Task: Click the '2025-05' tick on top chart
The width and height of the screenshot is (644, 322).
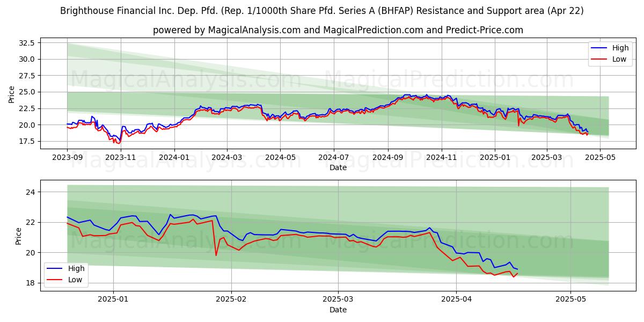Action: (600, 157)
